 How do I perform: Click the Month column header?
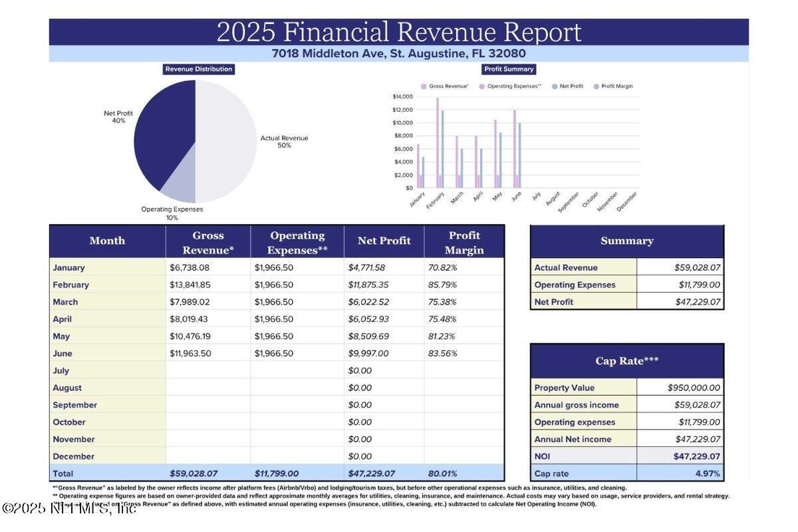click(107, 241)
